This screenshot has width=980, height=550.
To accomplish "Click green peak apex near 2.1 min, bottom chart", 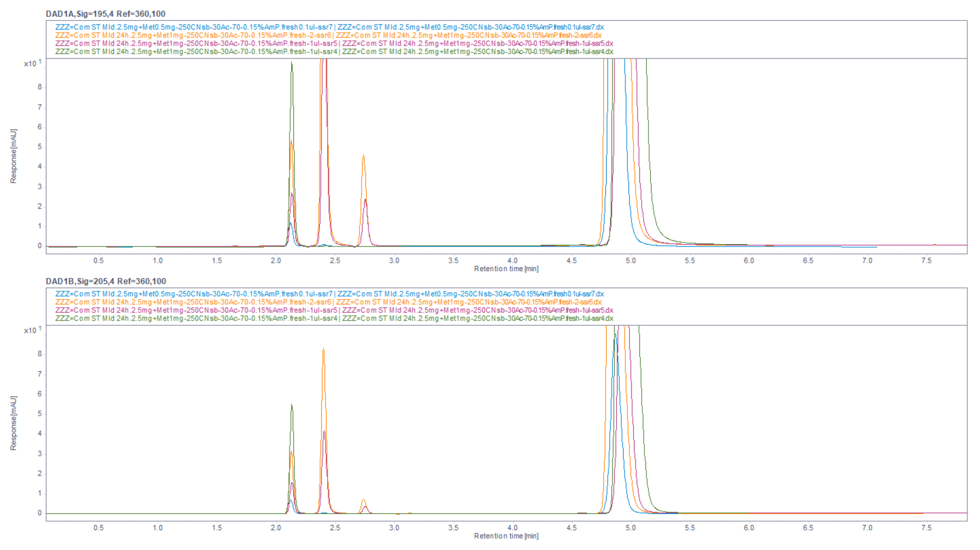I will (291, 405).
